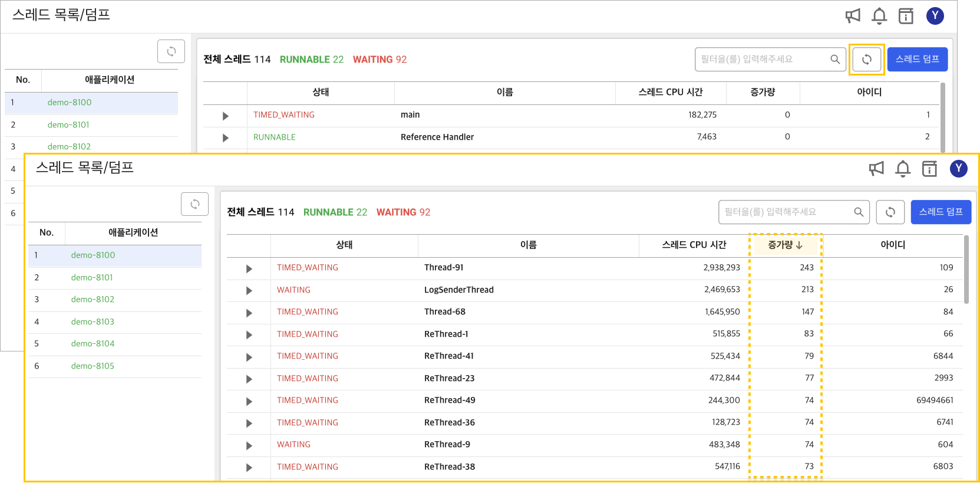Click search magnifier icon in front window filter

click(859, 212)
